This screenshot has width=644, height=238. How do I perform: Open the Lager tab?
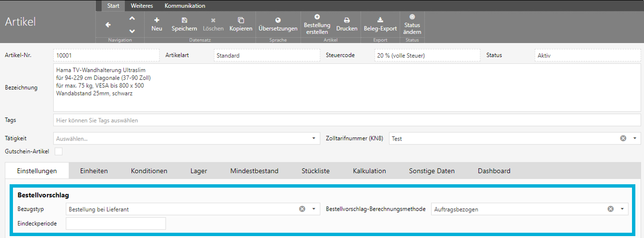click(199, 171)
